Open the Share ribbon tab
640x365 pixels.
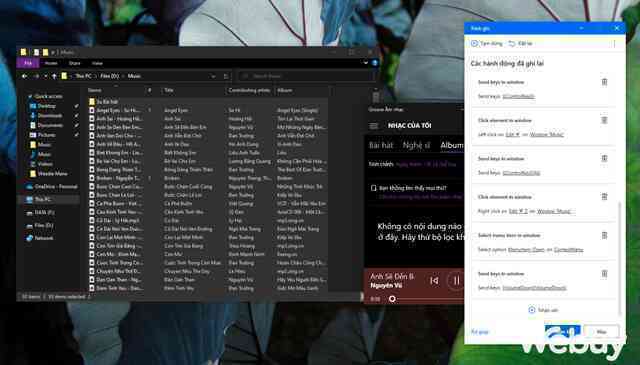75,63
